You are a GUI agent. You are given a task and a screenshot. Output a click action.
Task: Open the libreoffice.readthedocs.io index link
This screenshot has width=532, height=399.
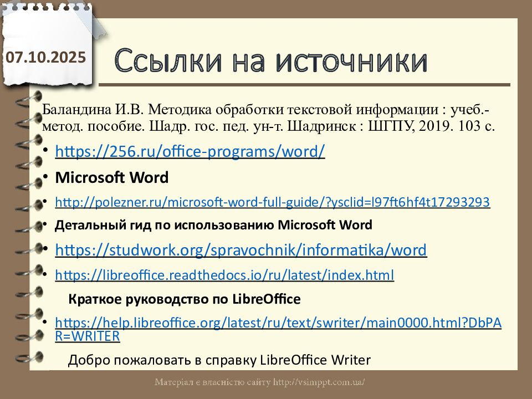coord(224,275)
